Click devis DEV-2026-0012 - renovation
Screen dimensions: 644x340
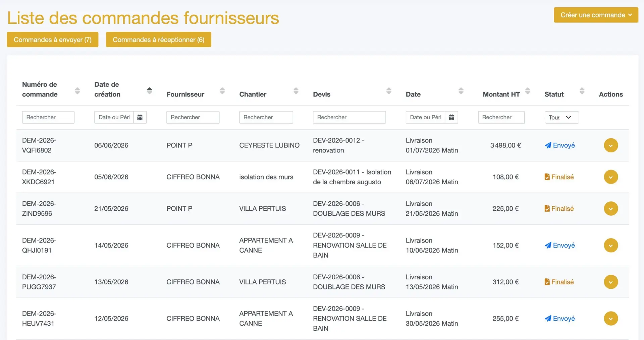coord(339,145)
